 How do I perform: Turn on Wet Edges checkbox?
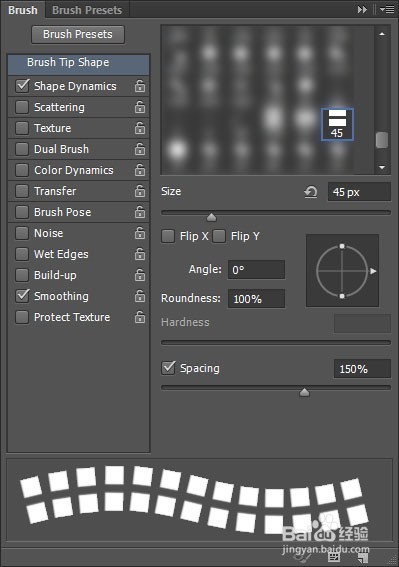point(22,254)
